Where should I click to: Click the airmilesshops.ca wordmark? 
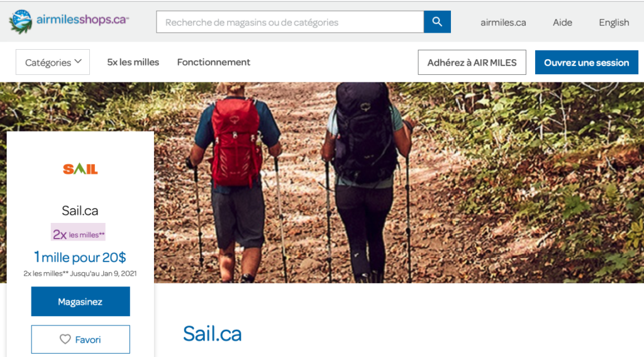[82, 20]
